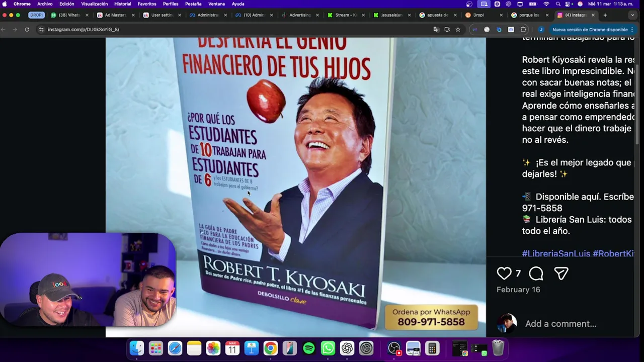Open System Settings in dock
The width and height of the screenshot is (644, 362).
pos(366,348)
